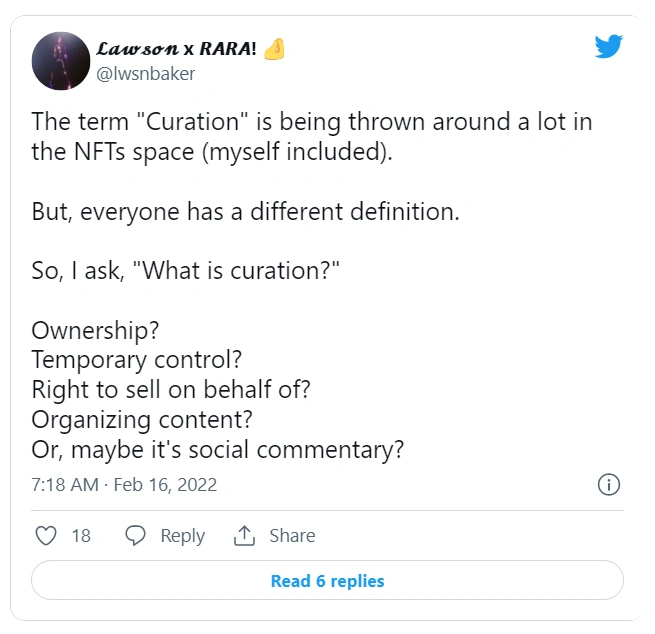Click the like count showing 18
The image size is (655, 634).
click(x=81, y=535)
